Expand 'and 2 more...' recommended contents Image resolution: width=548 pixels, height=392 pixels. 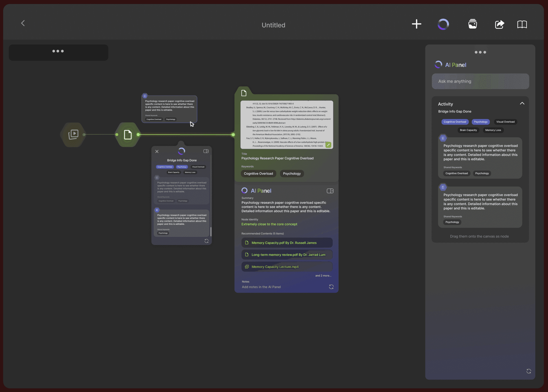323,276
